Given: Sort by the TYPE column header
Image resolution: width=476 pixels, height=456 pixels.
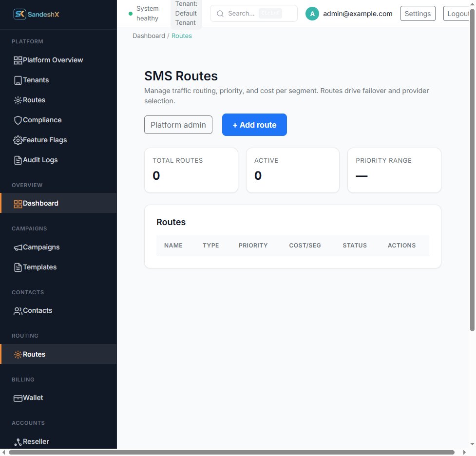Looking at the screenshot, I should 211,246.
